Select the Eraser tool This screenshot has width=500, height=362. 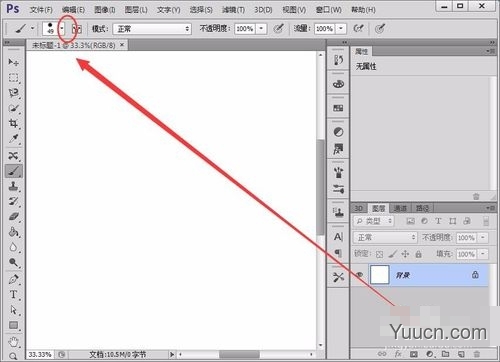(13, 217)
